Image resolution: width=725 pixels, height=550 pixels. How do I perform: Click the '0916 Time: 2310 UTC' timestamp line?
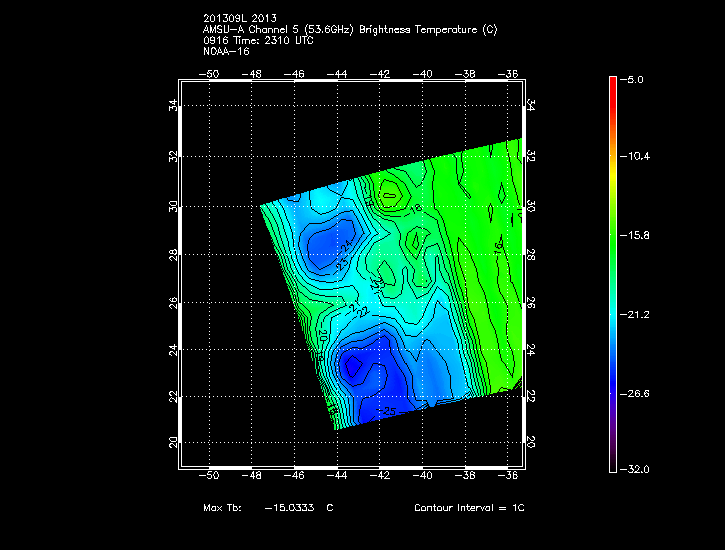tap(255, 40)
